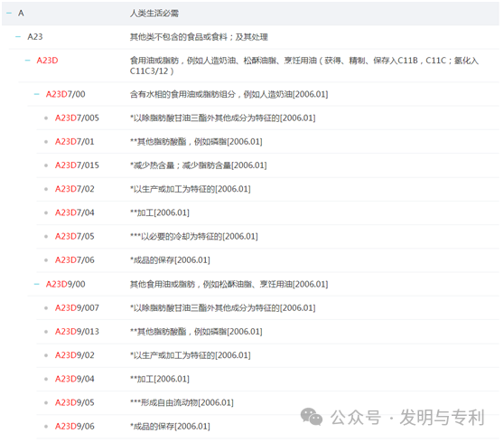Click the bullet icon beside A23D7/02
The width and height of the screenshot is (504, 443).
pyautogui.click(x=46, y=189)
